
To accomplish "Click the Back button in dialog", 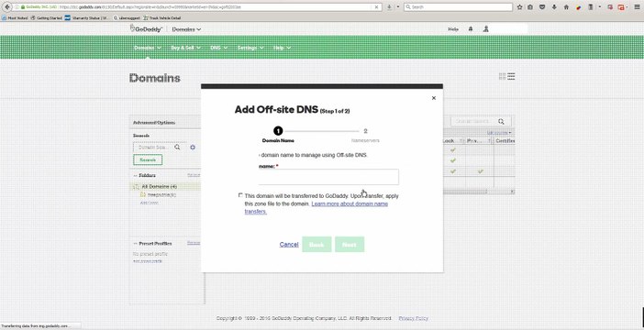I will click(x=316, y=245).
